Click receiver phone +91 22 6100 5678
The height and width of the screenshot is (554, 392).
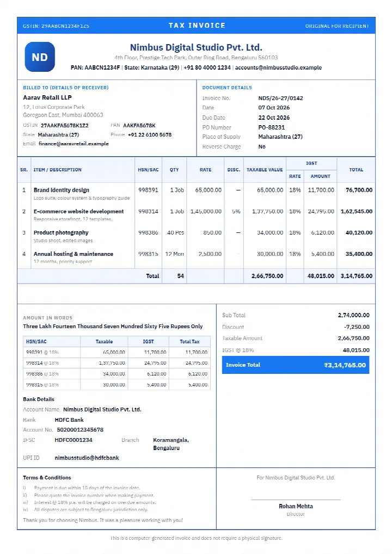pos(150,134)
